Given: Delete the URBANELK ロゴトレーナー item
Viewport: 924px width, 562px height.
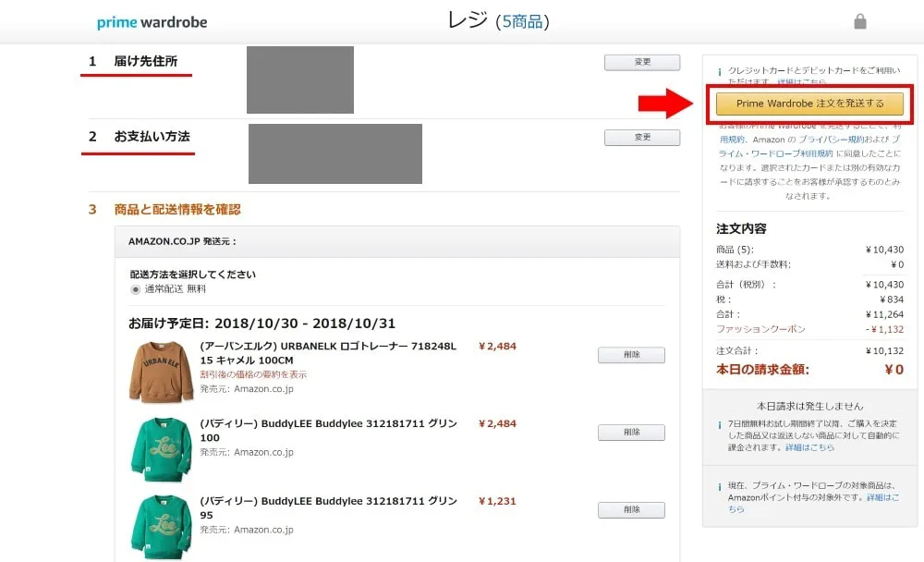Looking at the screenshot, I should tap(631, 355).
